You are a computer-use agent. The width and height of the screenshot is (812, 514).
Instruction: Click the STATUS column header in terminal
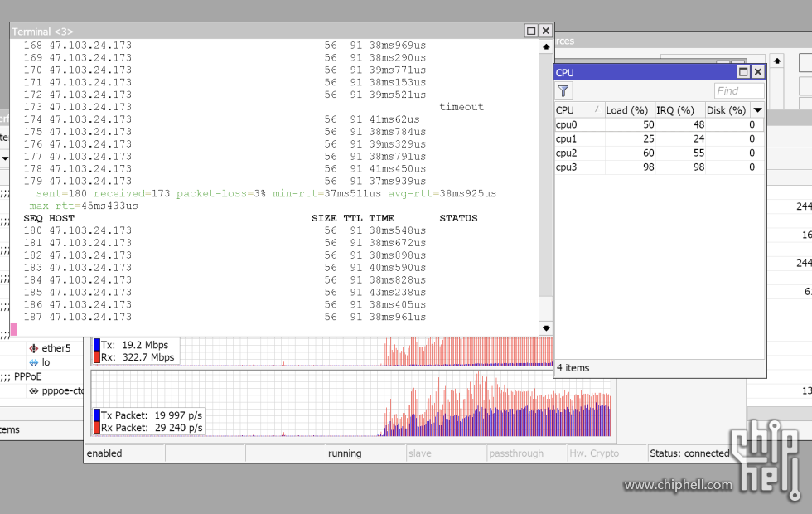tap(458, 219)
